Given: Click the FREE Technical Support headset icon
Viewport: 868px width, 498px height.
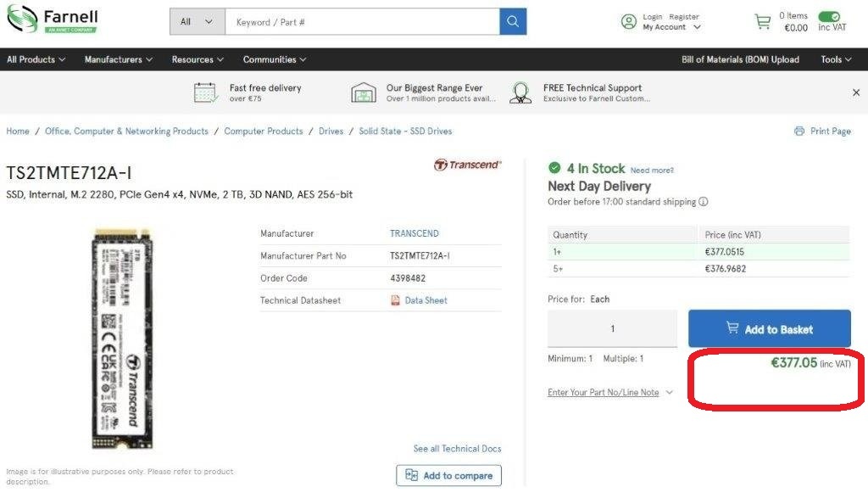Looking at the screenshot, I should tap(520, 92).
